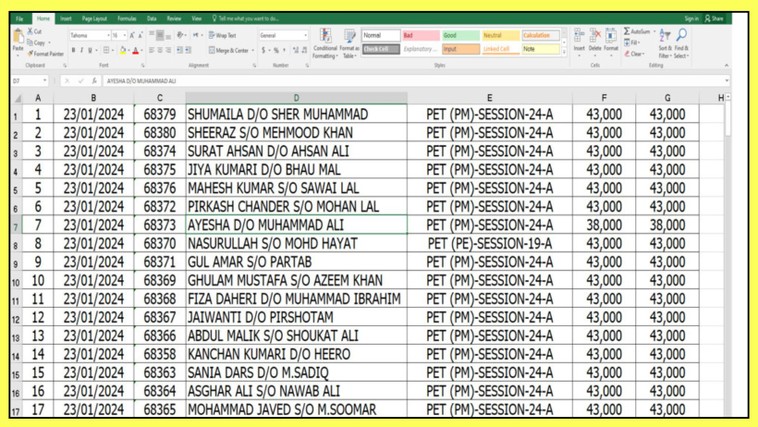Click the Insert cells icon
Viewport: 758px width, 427px height.
pyautogui.click(x=579, y=40)
